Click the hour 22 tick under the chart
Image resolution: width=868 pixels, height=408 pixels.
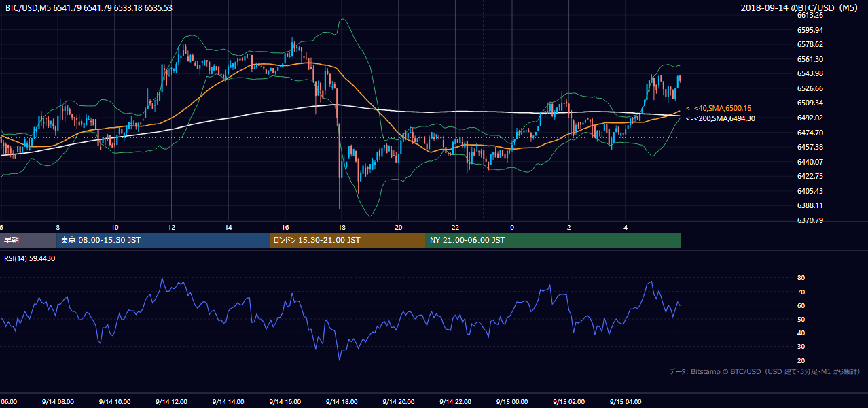(x=456, y=227)
